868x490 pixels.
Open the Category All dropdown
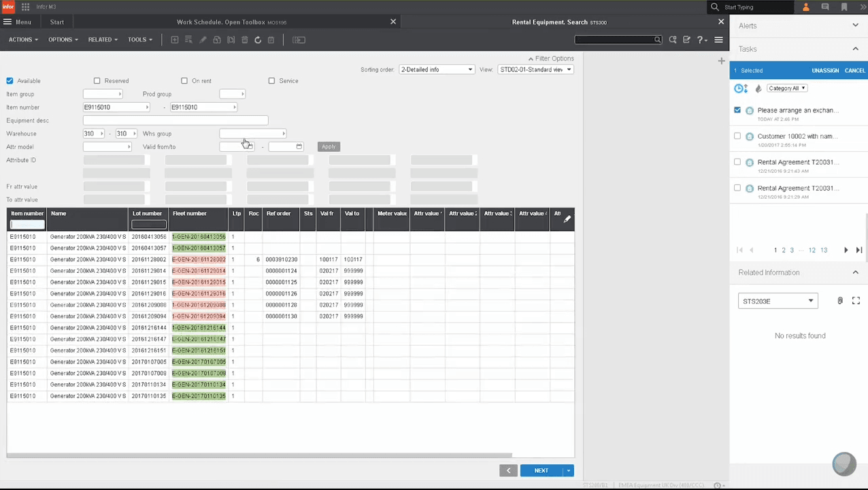pyautogui.click(x=787, y=88)
